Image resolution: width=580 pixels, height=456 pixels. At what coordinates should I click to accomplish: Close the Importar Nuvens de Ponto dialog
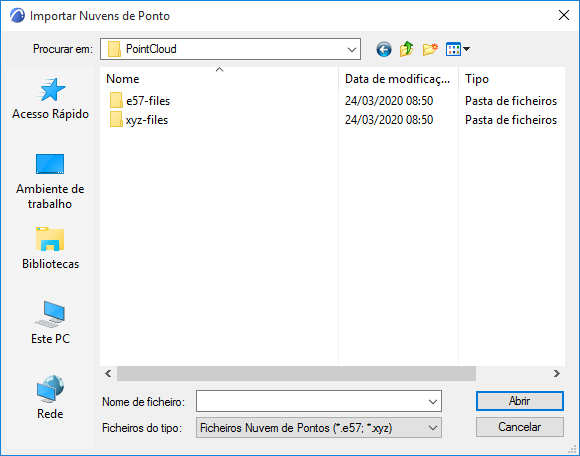pyautogui.click(x=564, y=15)
